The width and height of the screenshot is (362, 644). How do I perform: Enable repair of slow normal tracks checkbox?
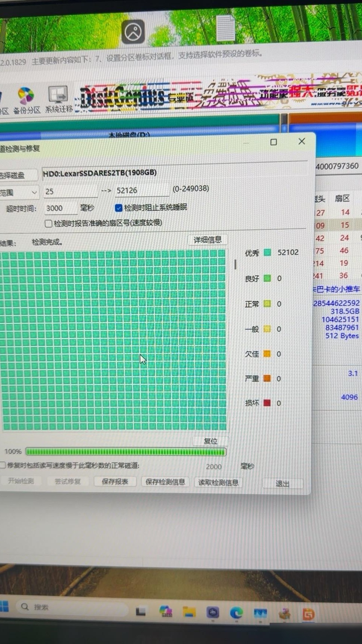(3, 465)
